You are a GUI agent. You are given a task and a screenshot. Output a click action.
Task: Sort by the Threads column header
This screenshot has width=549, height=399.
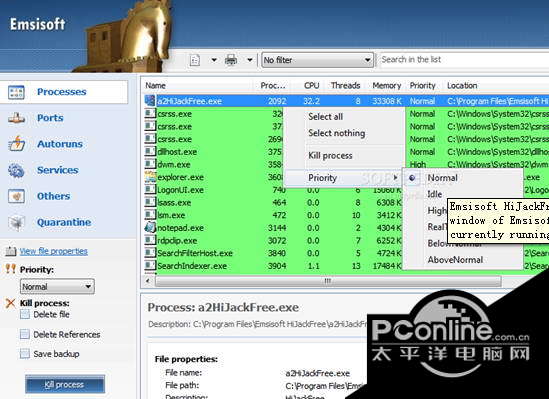click(x=345, y=85)
